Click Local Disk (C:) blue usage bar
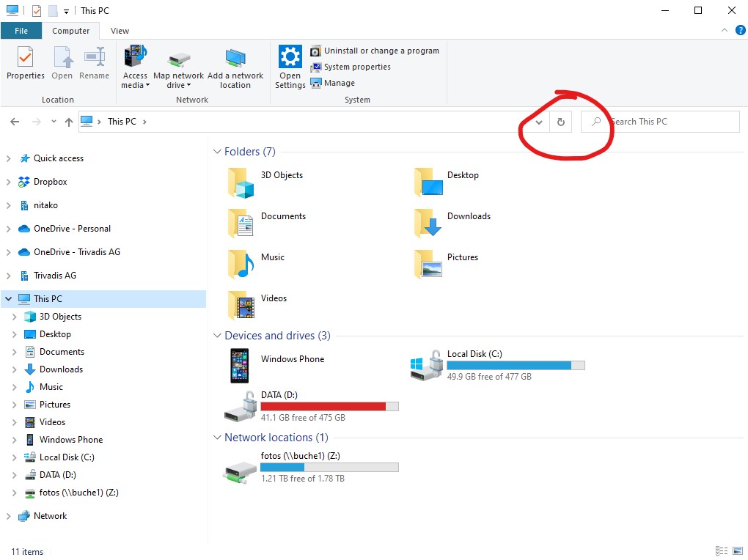This screenshot has height=560, width=748. (x=516, y=366)
